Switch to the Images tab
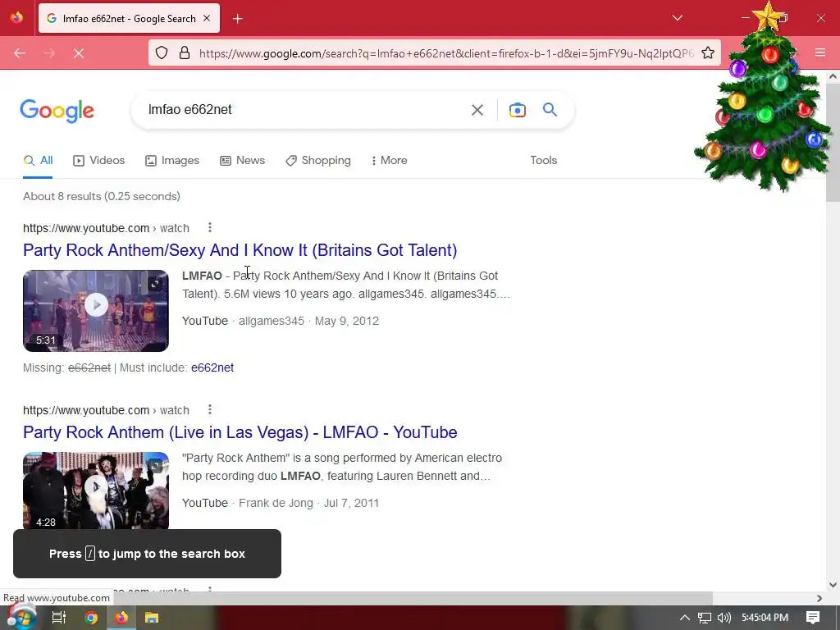 (x=172, y=160)
